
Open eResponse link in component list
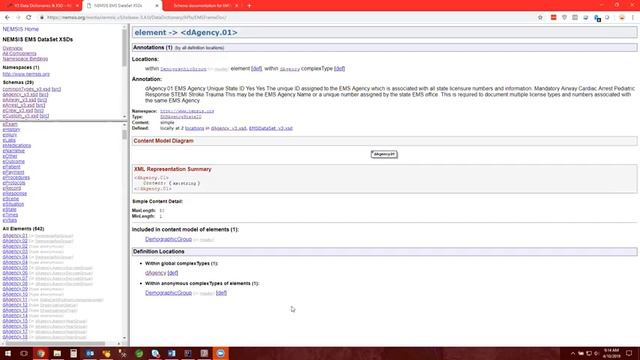15,193
